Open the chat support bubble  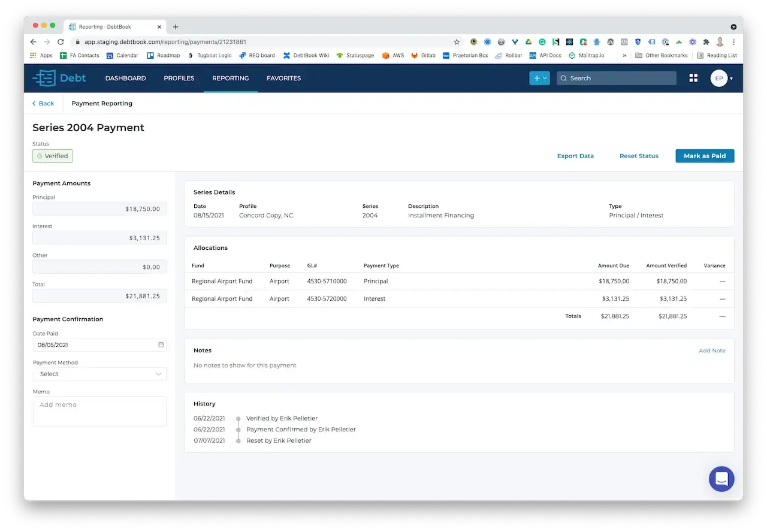click(x=721, y=479)
